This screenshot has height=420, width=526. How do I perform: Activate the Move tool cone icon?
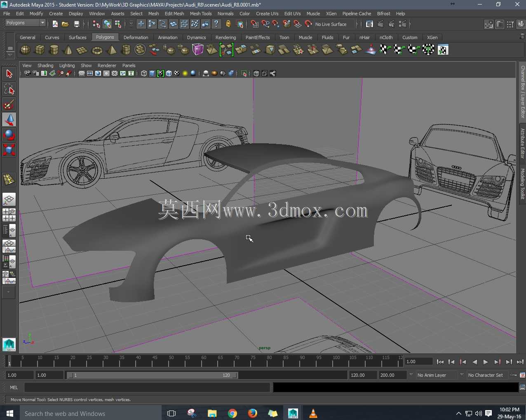[x=9, y=119]
